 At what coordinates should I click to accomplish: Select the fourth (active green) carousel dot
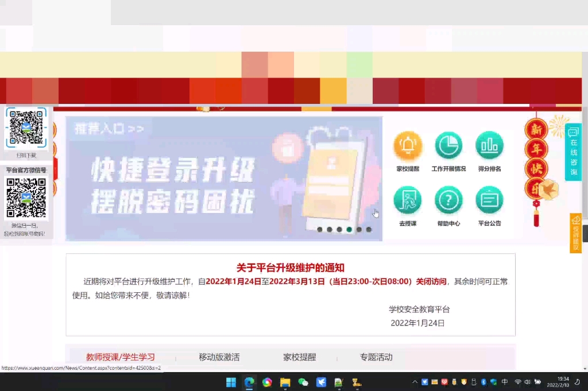pyautogui.click(x=349, y=230)
